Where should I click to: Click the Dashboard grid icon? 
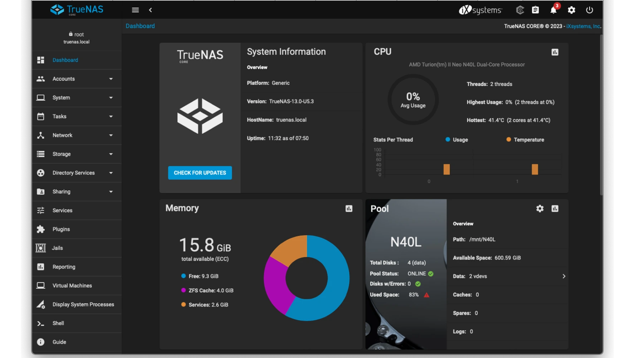pyautogui.click(x=41, y=60)
